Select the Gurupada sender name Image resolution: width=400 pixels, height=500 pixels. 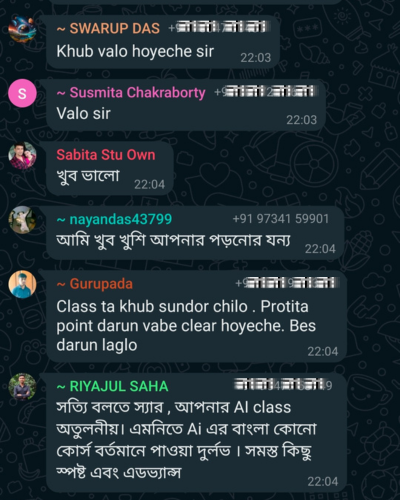coord(95,284)
